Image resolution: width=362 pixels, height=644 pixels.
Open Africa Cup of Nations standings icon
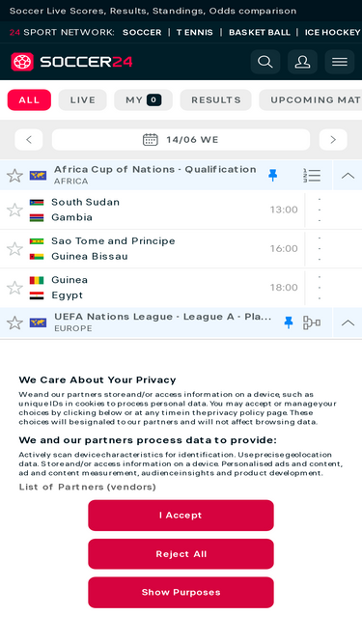312,176
